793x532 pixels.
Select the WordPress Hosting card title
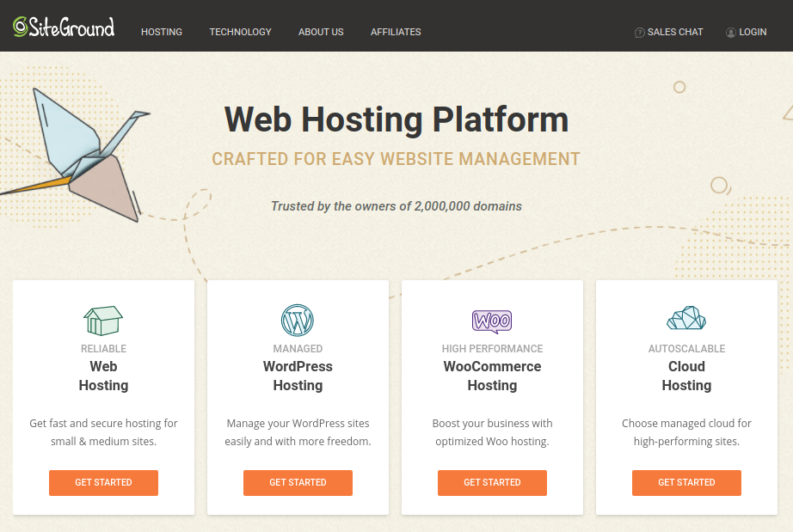point(298,376)
